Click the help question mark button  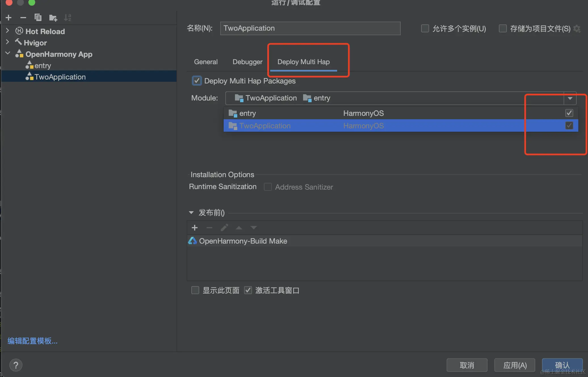[x=16, y=365]
